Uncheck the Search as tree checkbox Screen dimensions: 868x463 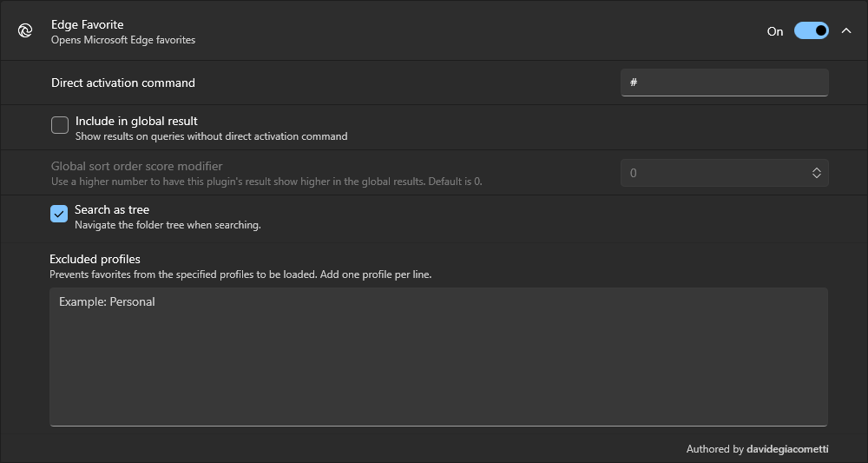pyautogui.click(x=59, y=214)
